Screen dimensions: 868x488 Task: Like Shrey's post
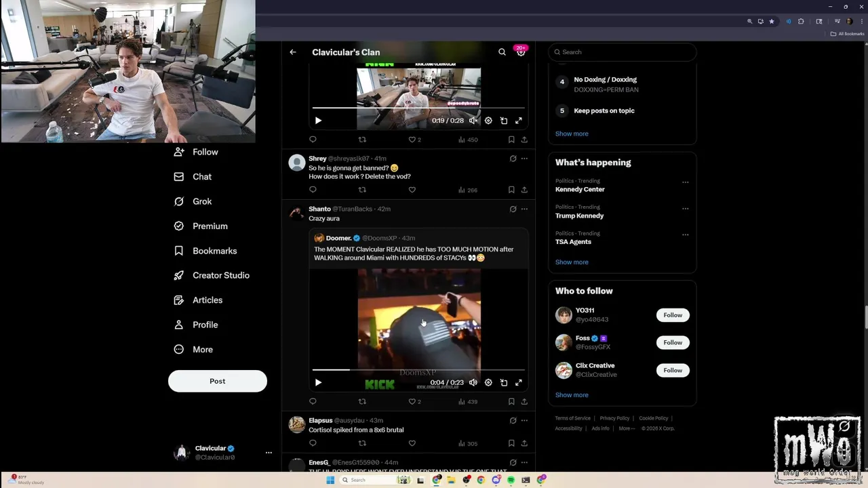coord(412,190)
